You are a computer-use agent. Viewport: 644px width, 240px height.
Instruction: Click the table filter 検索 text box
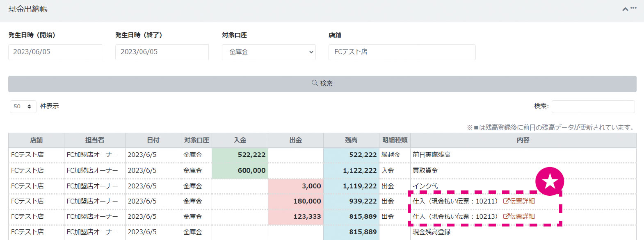click(x=593, y=106)
